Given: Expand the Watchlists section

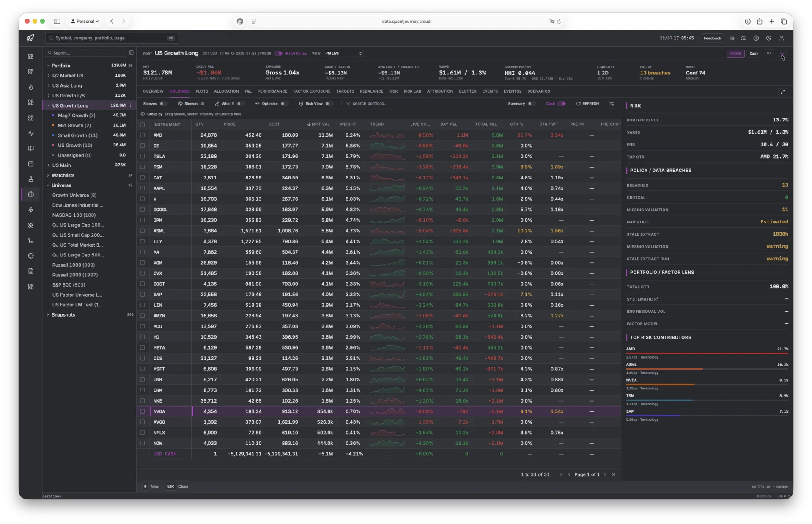Looking at the screenshot, I should pos(48,175).
